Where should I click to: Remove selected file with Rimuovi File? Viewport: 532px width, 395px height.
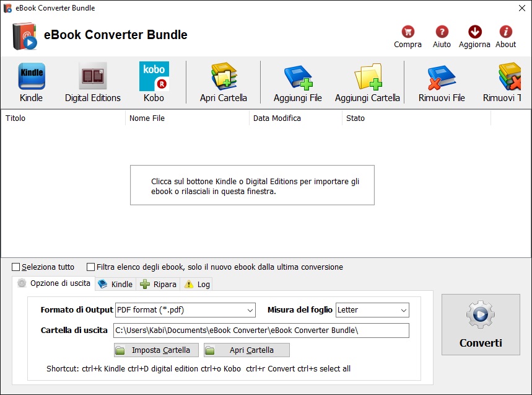pyautogui.click(x=442, y=78)
